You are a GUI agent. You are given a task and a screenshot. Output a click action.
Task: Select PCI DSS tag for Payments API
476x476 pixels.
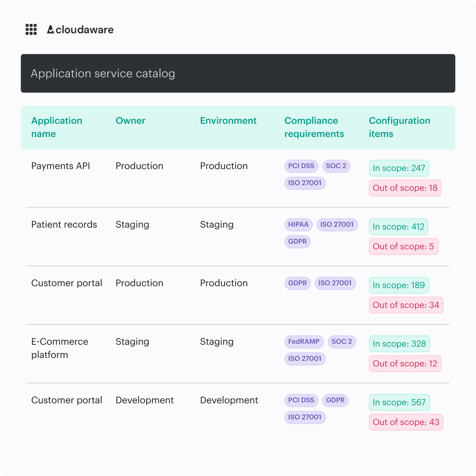[x=301, y=166]
